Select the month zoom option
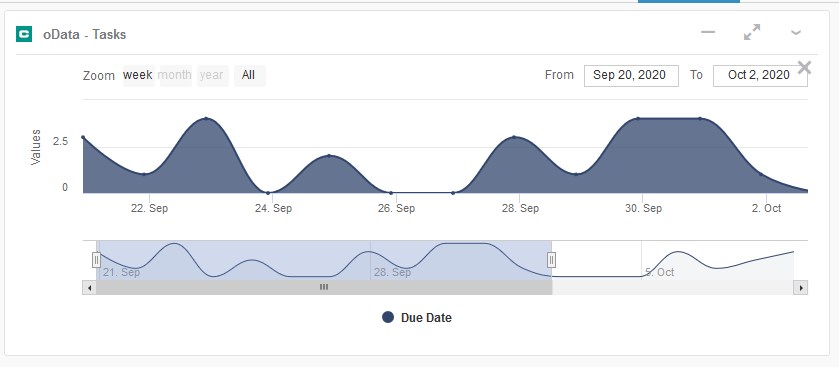Image resolution: width=839 pixels, height=367 pixels. coord(175,75)
